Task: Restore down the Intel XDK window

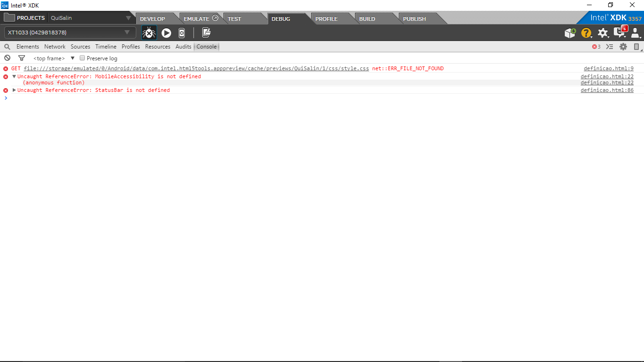Action: (611, 5)
